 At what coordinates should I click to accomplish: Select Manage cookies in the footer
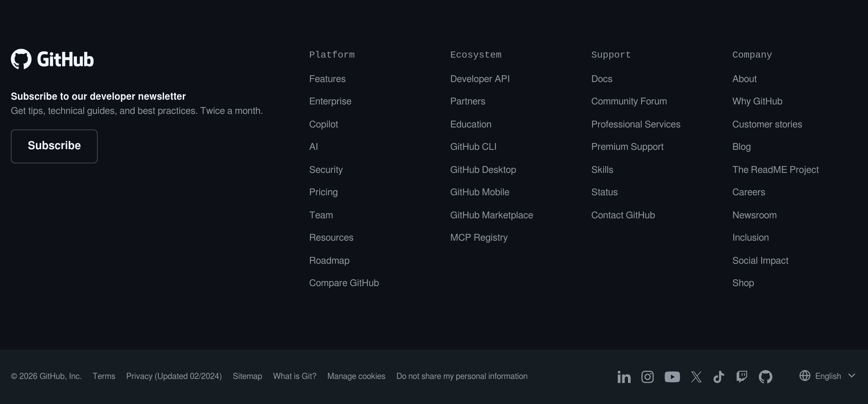(x=356, y=376)
